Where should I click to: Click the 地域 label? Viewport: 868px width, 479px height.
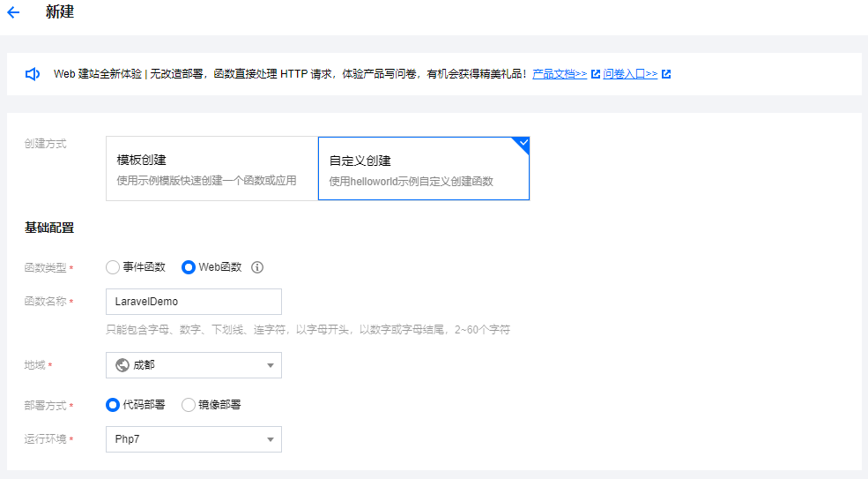pyautogui.click(x=35, y=365)
